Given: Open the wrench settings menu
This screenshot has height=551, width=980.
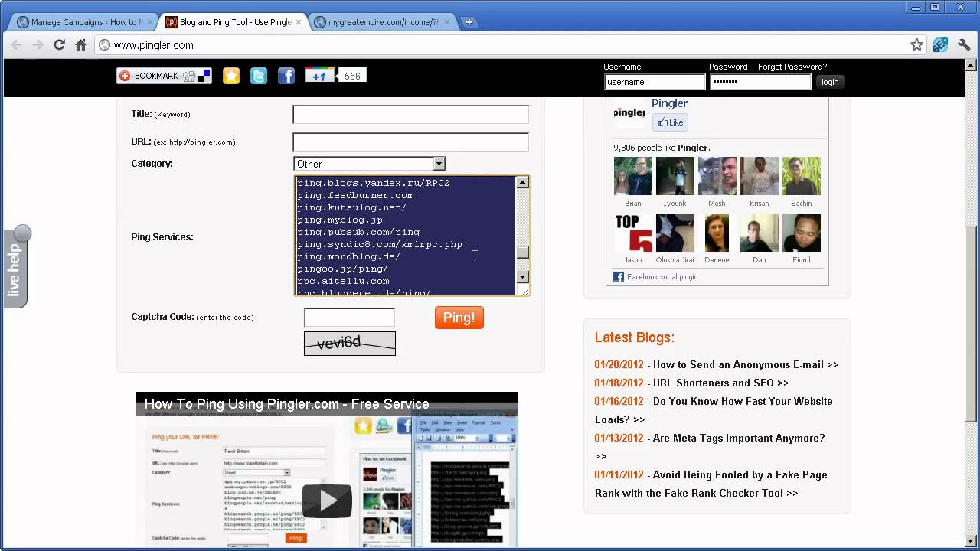Looking at the screenshot, I should (x=965, y=45).
